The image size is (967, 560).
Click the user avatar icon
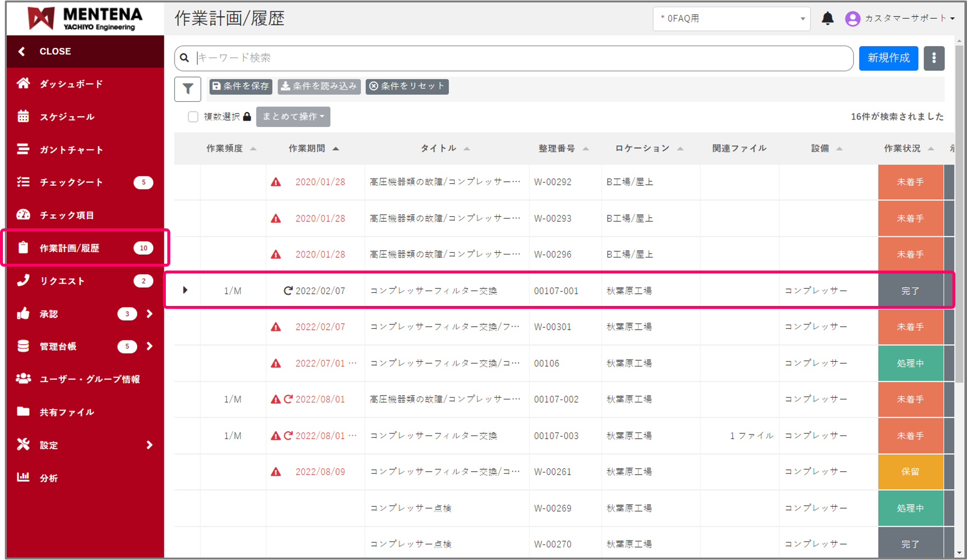pos(853,18)
